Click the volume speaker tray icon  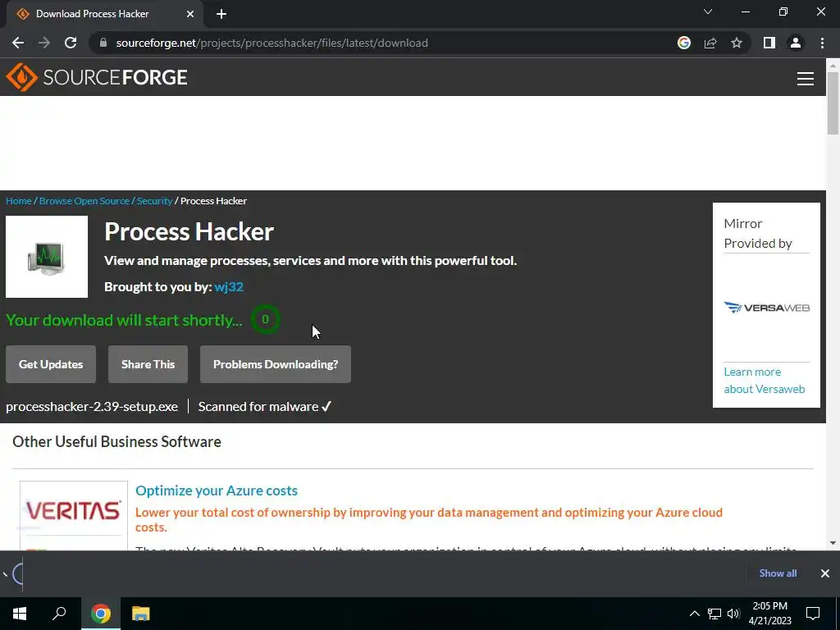point(733,614)
